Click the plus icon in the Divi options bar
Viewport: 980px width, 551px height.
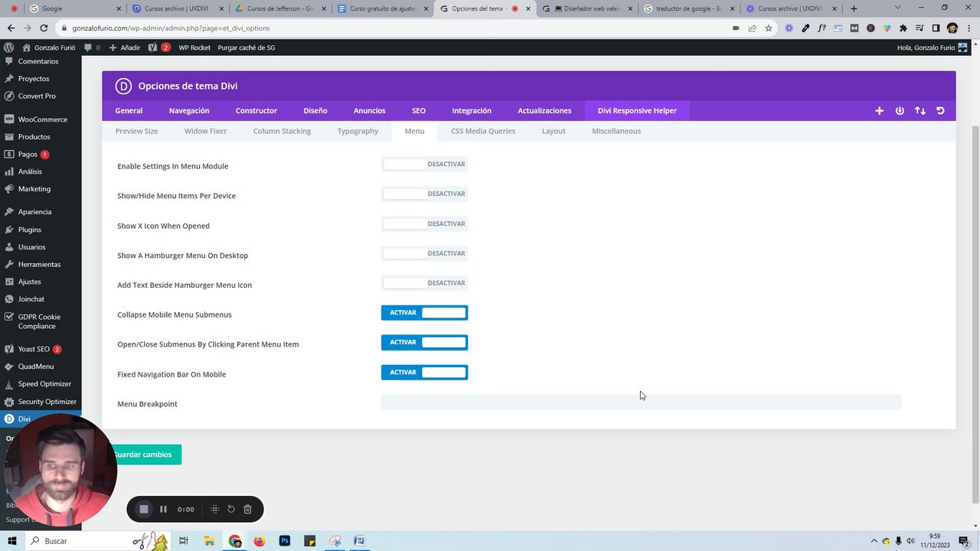click(879, 111)
